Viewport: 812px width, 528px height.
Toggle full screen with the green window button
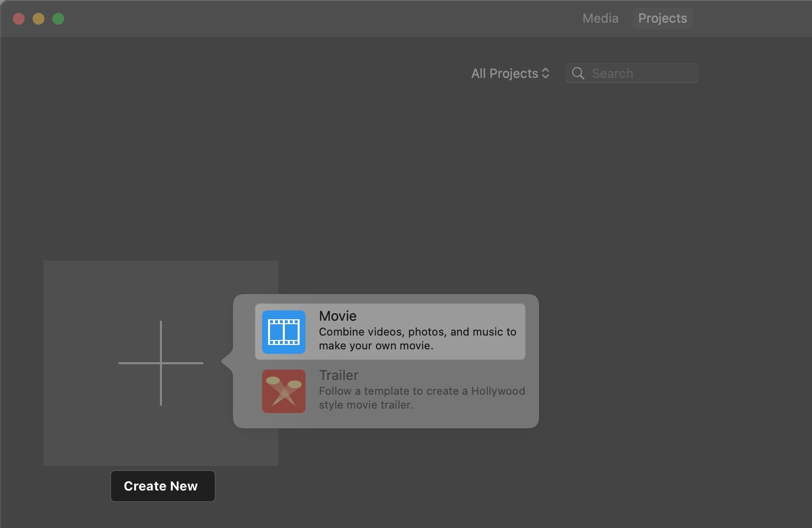point(58,18)
